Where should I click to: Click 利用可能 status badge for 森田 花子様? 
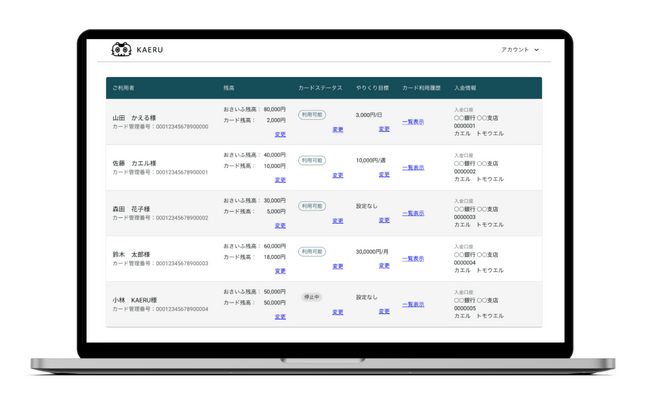click(x=312, y=206)
